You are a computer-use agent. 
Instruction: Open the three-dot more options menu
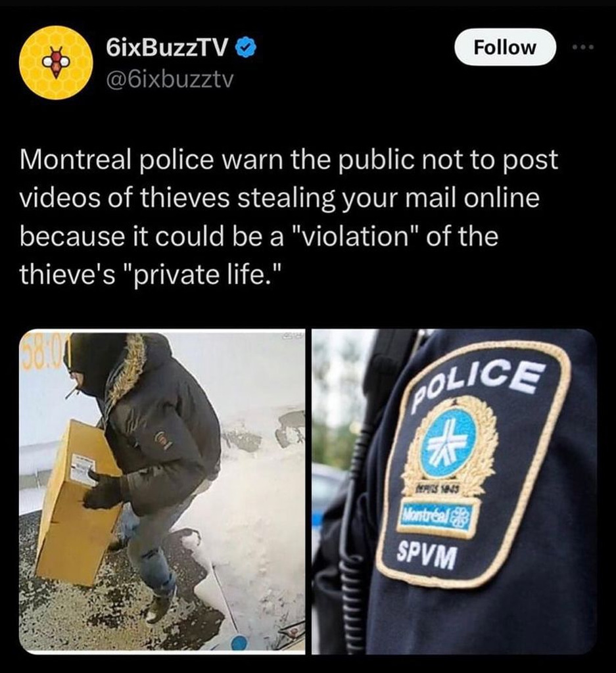584,47
